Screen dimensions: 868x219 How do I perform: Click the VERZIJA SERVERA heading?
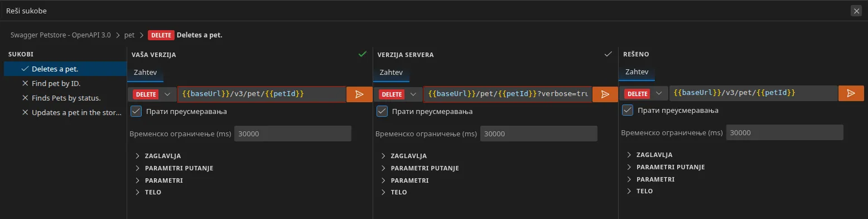pos(406,55)
